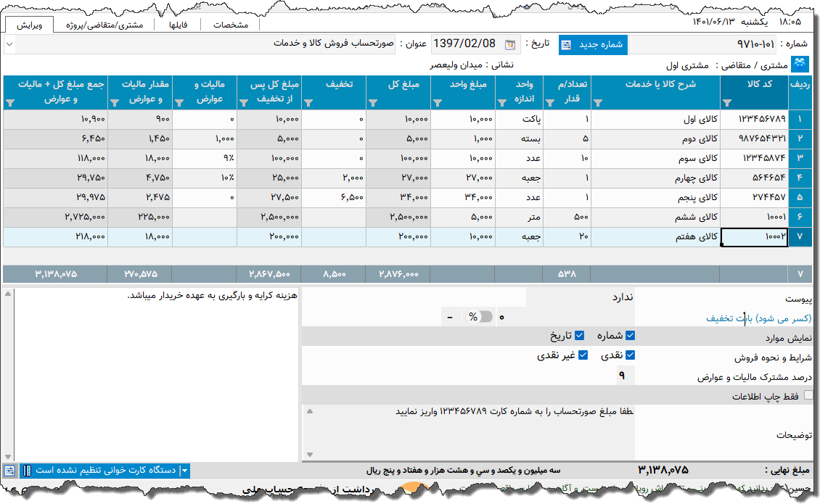Click the filter icon in کد کالا column
820x504 pixels.
tap(727, 103)
